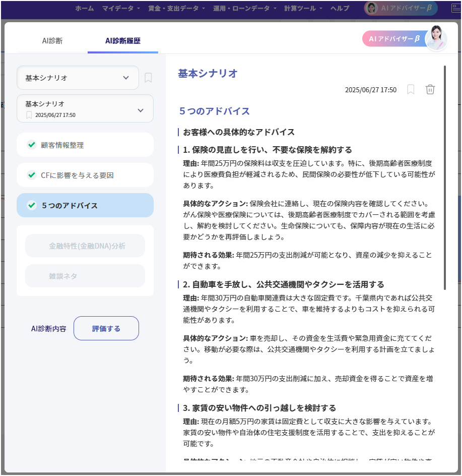Click the bookmark icon beside the scenario dropdown
The height and width of the screenshot is (476, 462).
click(x=148, y=78)
